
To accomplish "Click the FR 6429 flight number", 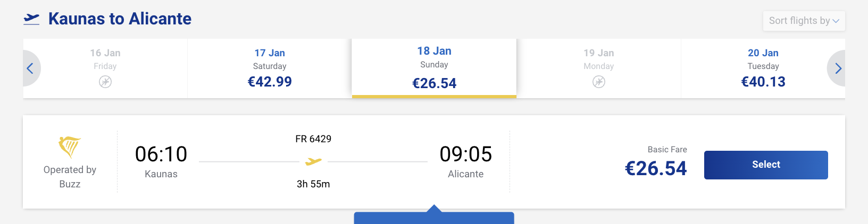I will (313, 139).
